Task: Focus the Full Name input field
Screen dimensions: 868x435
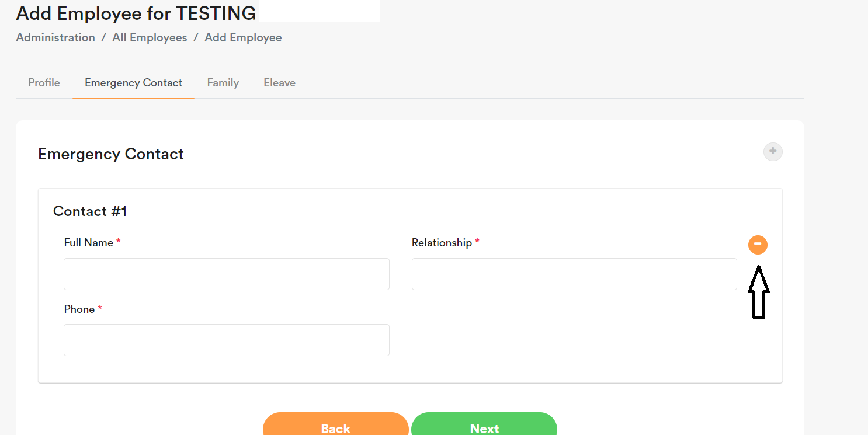Action: coord(226,274)
